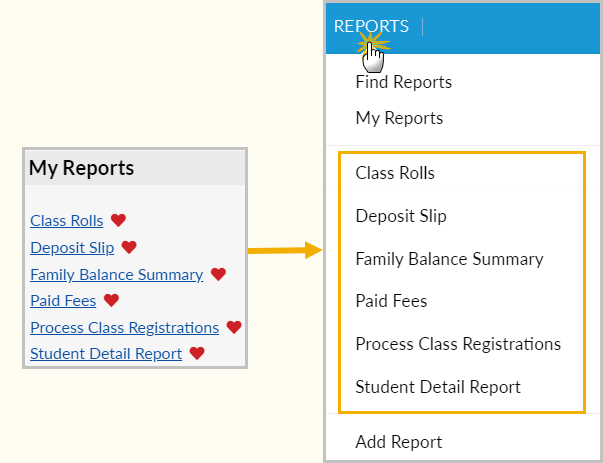The width and height of the screenshot is (603, 463).
Task: Click heart beside Process Class Registrations
Action: pos(234,327)
